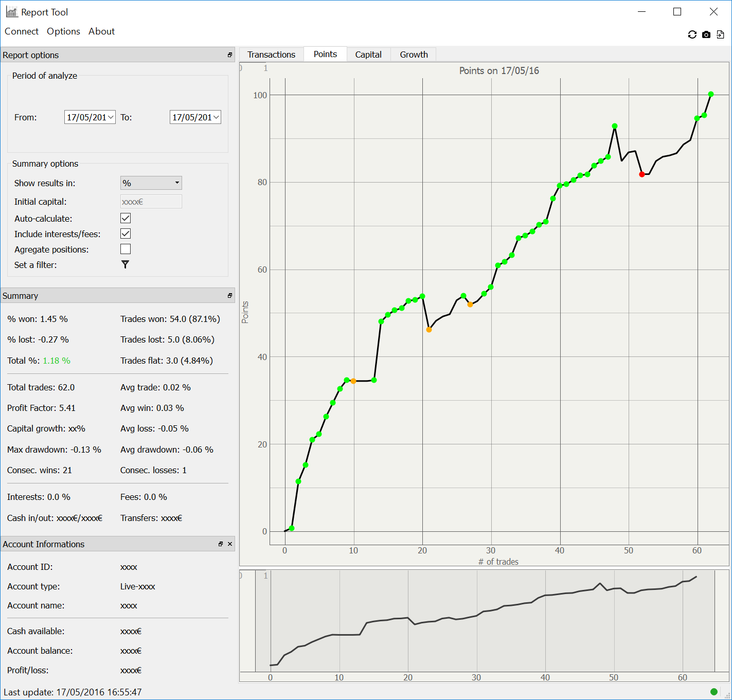Click the 'Consec. wins: 21' text

pyautogui.click(x=40, y=470)
